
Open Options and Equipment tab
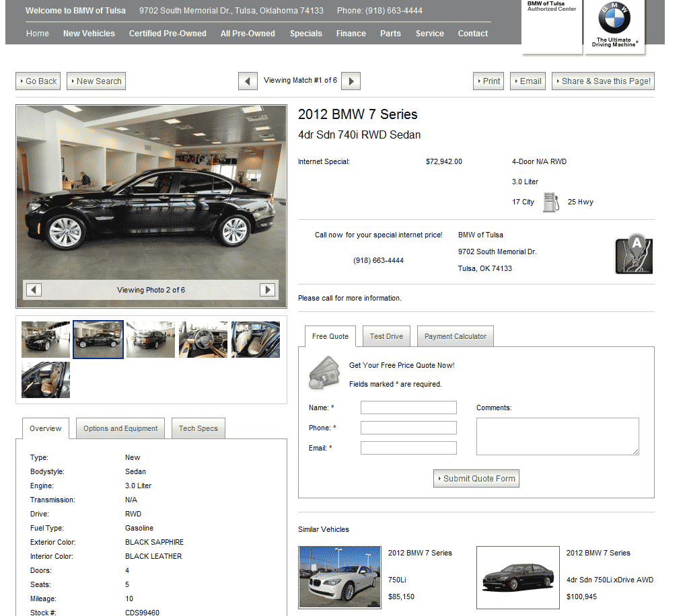120,428
